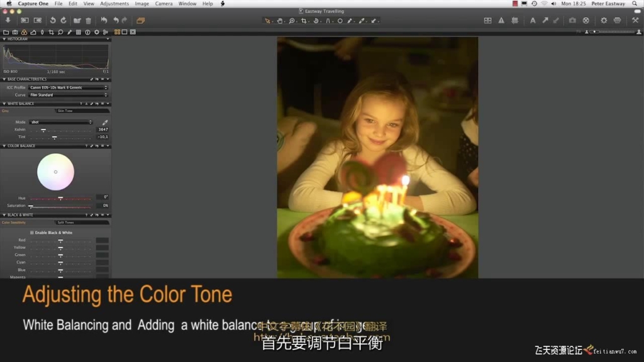Open the Adjustments menu
This screenshot has width=644, height=362.
pos(114,4)
